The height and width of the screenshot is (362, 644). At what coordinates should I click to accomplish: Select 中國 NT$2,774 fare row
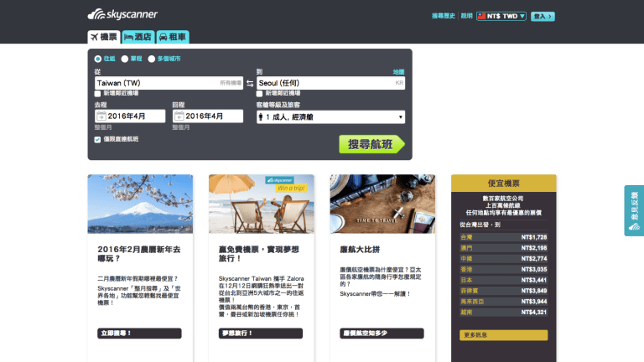tap(503, 259)
